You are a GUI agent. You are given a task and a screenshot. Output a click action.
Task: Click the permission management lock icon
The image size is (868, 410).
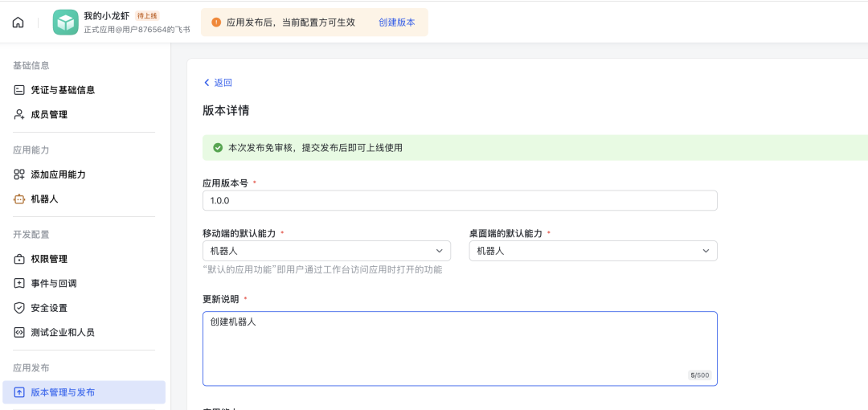pyautogui.click(x=19, y=259)
